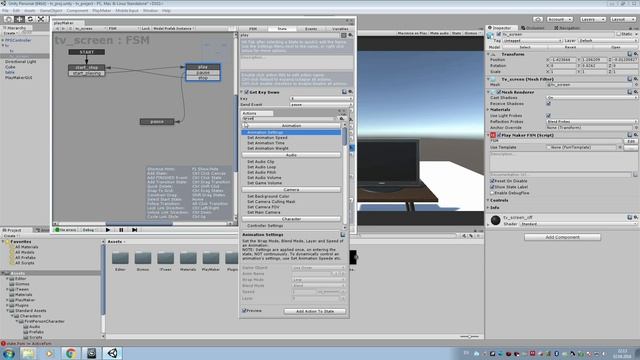Open the GameObject menu
640x360 pixels.
tap(51, 11)
